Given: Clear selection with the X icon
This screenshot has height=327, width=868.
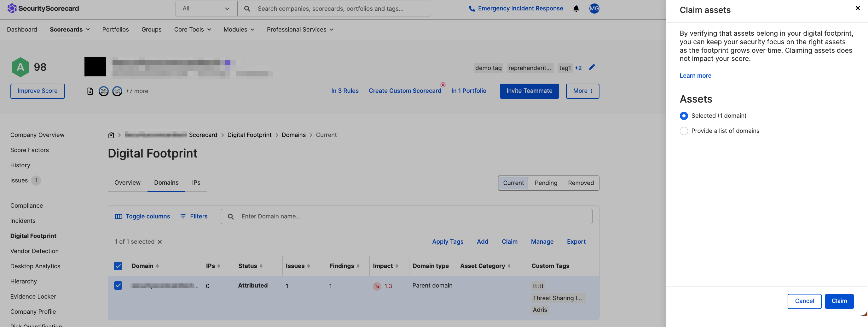Looking at the screenshot, I should 160,242.
